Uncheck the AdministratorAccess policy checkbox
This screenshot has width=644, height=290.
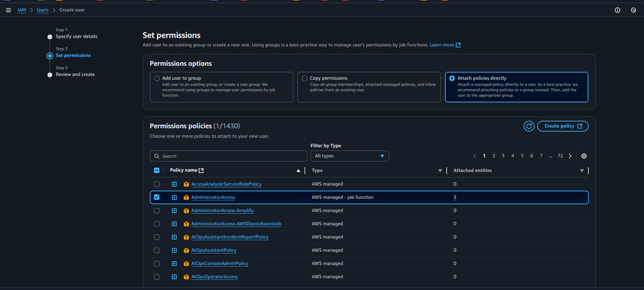coord(157,197)
